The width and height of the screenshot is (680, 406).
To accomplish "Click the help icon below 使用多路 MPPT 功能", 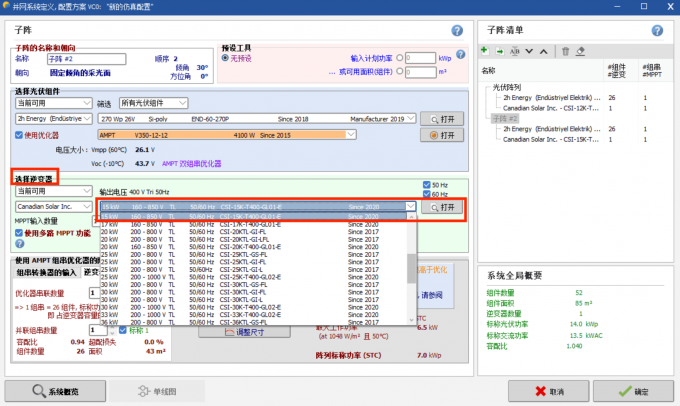I will [20, 244].
